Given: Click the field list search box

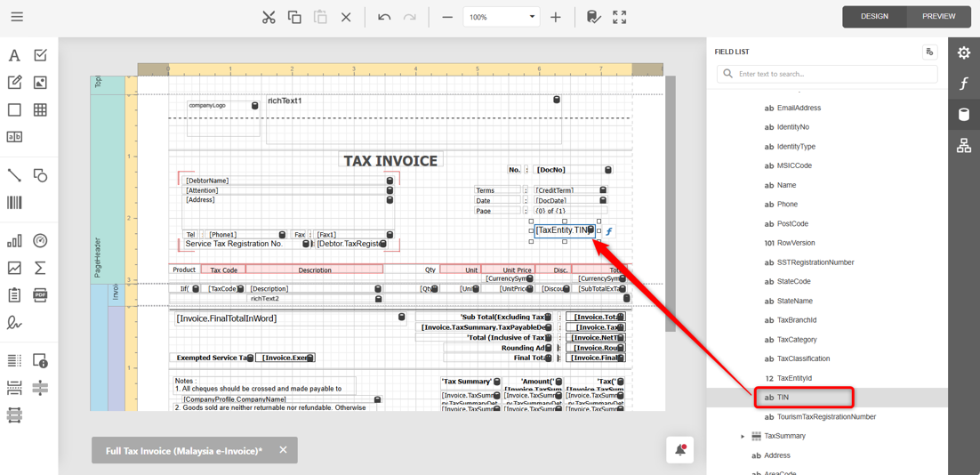Looking at the screenshot, I should pyautogui.click(x=828, y=74).
